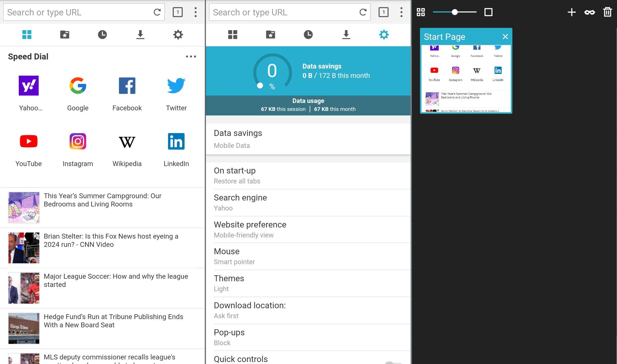Expand Themes Light setting

[x=308, y=283]
